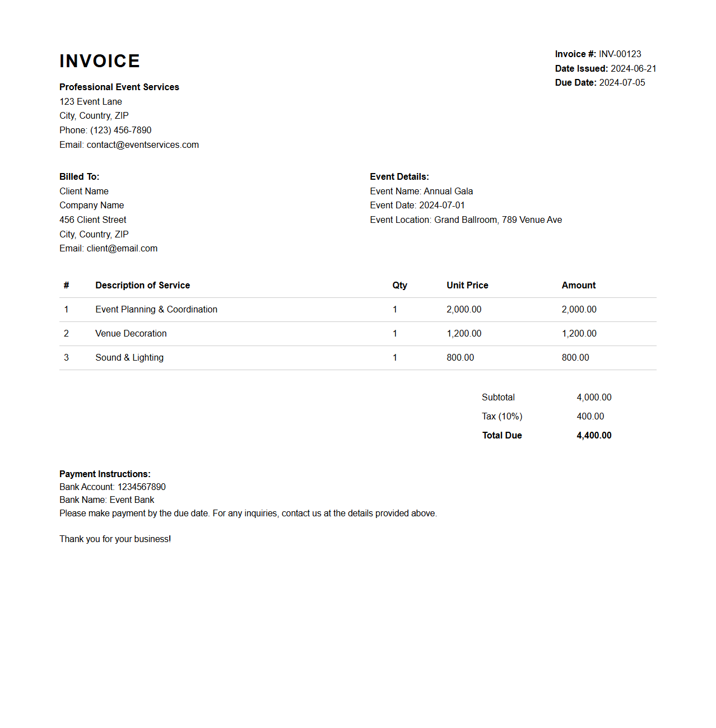Select the Venue Decoration line item
The image size is (716, 728).
(x=131, y=333)
